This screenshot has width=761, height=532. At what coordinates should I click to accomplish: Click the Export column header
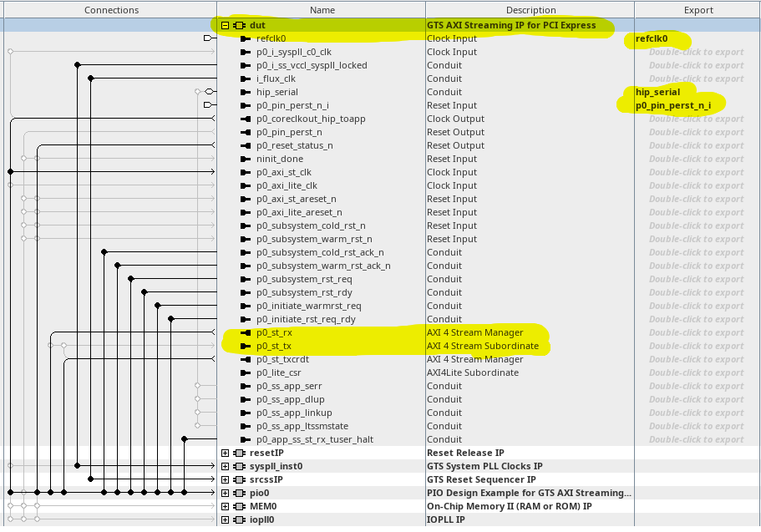[x=698, y=10]
